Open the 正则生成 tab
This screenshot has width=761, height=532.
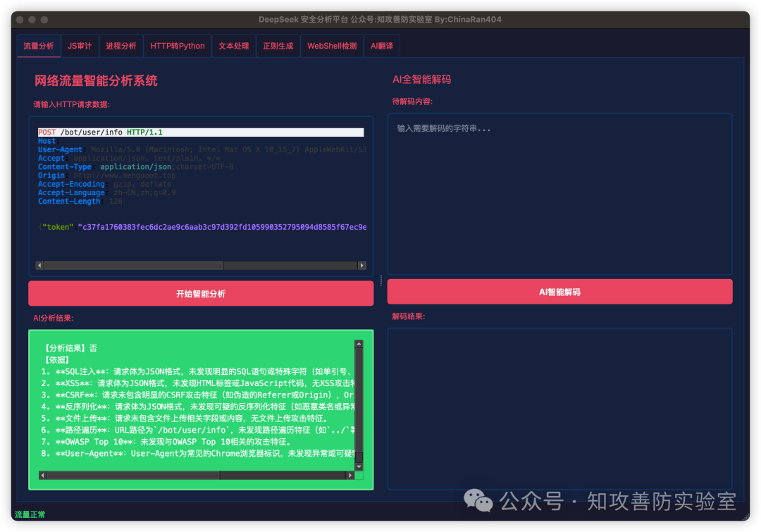(x=278, y=46)
